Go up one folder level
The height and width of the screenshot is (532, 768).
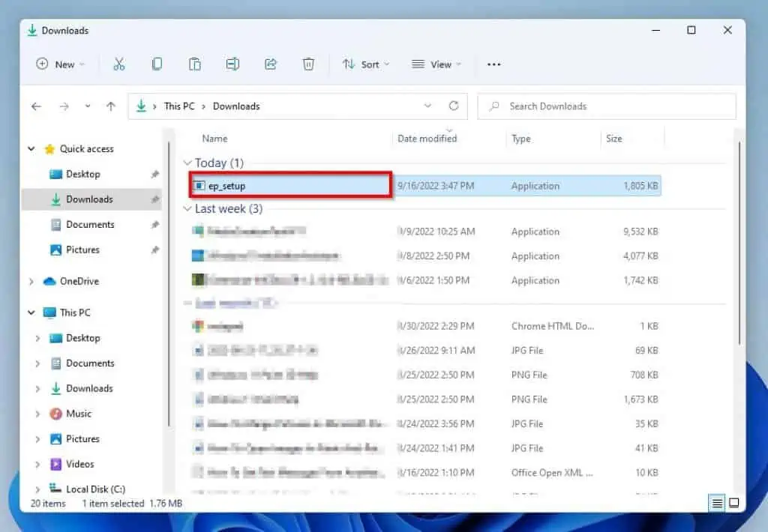[x=111, y=106]
